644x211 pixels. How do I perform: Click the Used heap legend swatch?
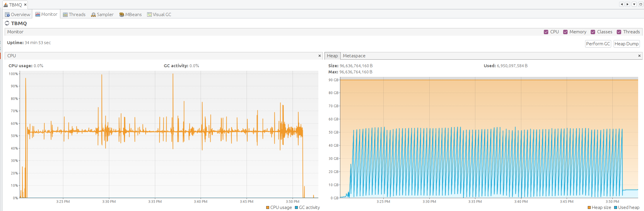[x=616, y=207]
